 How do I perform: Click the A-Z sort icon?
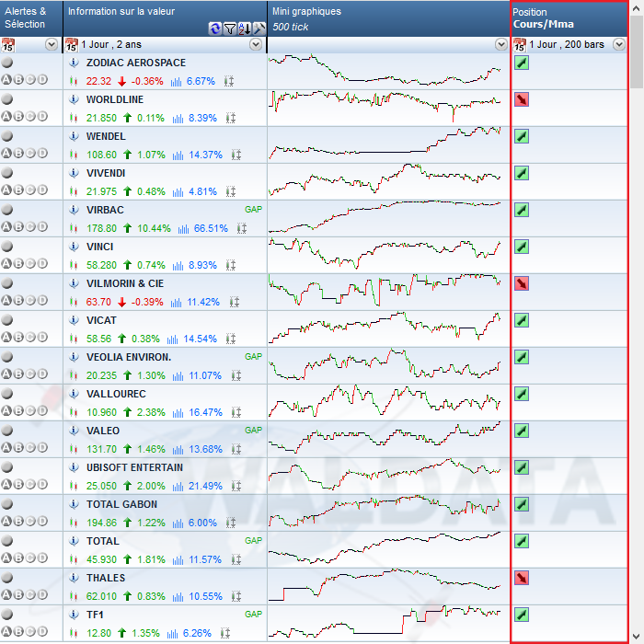pyautogui.click(x=245, y=29)
